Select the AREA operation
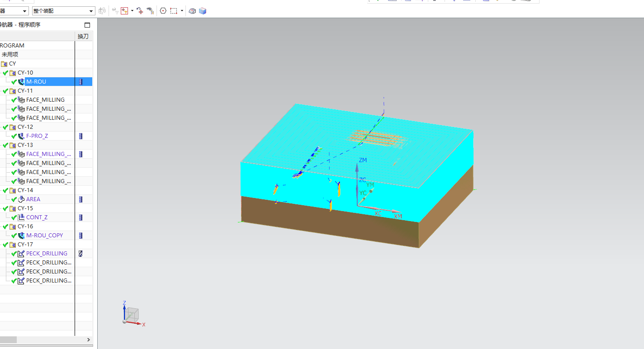The image size is (644, 349). 33,199
